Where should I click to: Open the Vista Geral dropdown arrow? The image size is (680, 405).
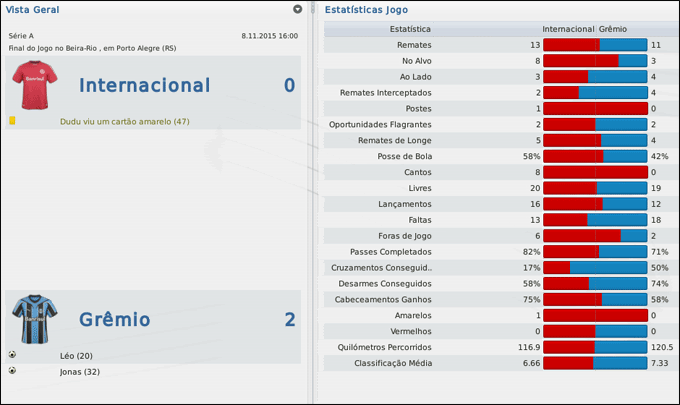(x=297, y=9)
